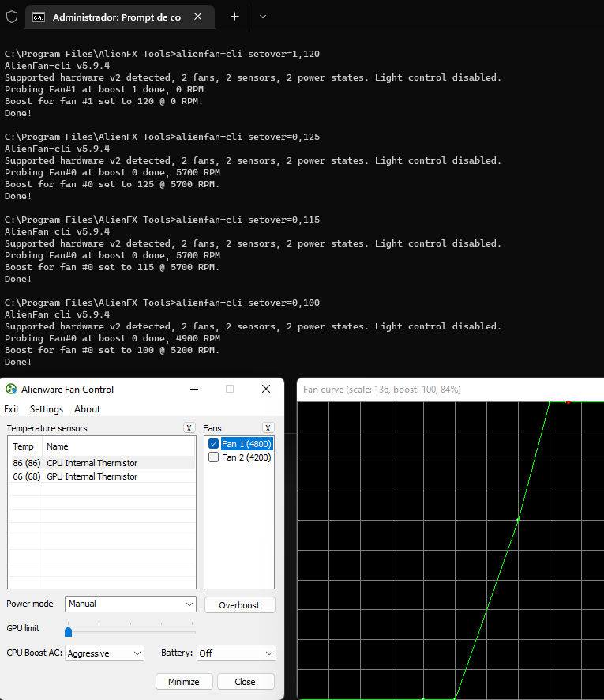The width and height of the screenshot is (604, 700).
Task: Open Battery Off dropdown
Action: [x=236, y=653]
